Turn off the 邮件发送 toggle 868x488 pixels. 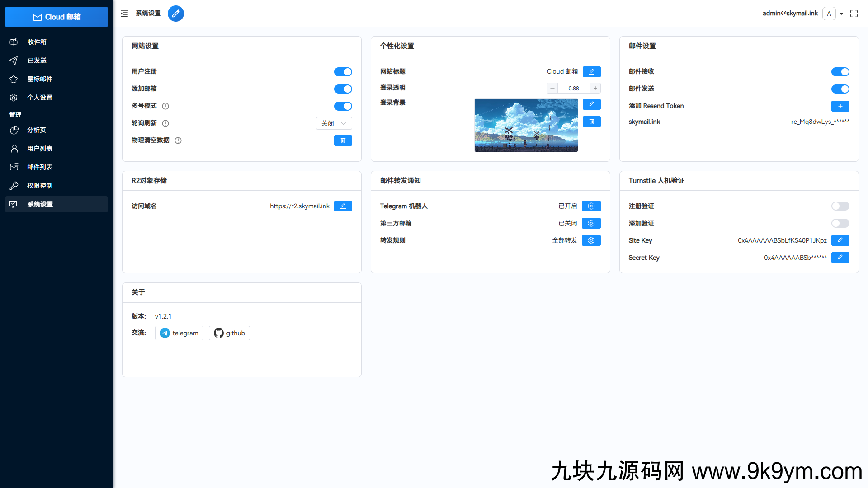[x=840, y=89]
